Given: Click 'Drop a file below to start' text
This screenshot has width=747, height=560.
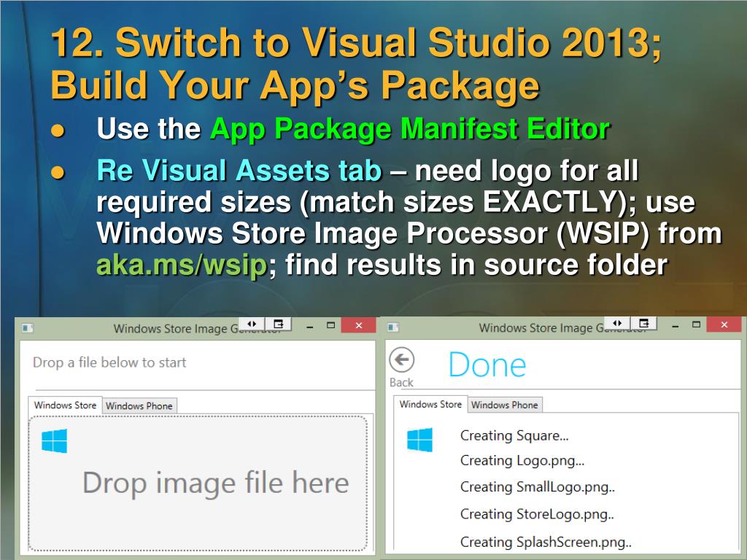Looking at the screenshot, I should point(109,363).
